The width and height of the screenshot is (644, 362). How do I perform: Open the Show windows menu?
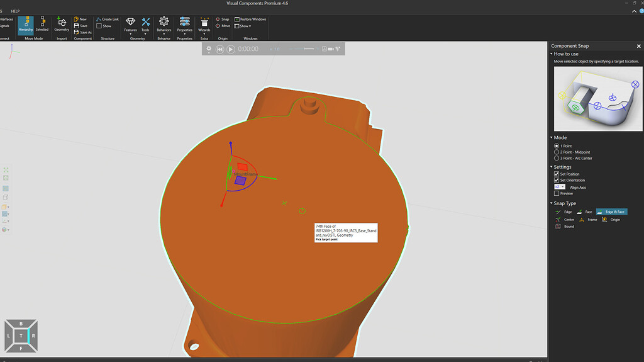(x=243, y=26)
